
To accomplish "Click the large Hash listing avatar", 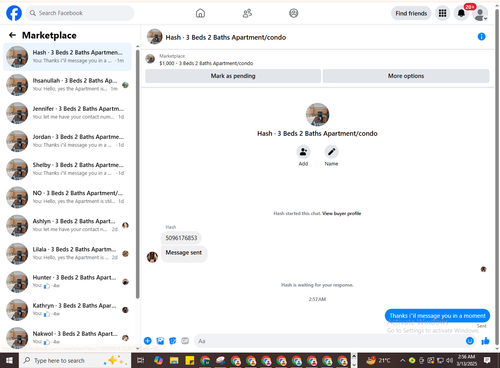I will (317, 115).
